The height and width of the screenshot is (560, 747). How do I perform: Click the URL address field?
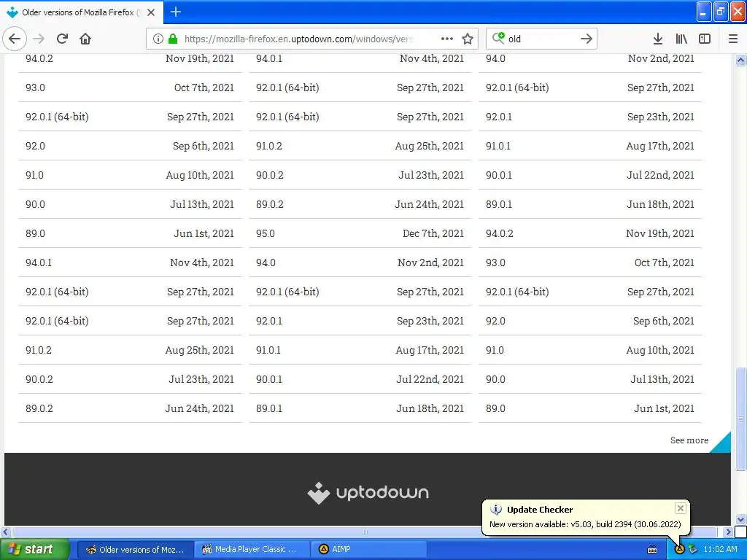[298, 39]
